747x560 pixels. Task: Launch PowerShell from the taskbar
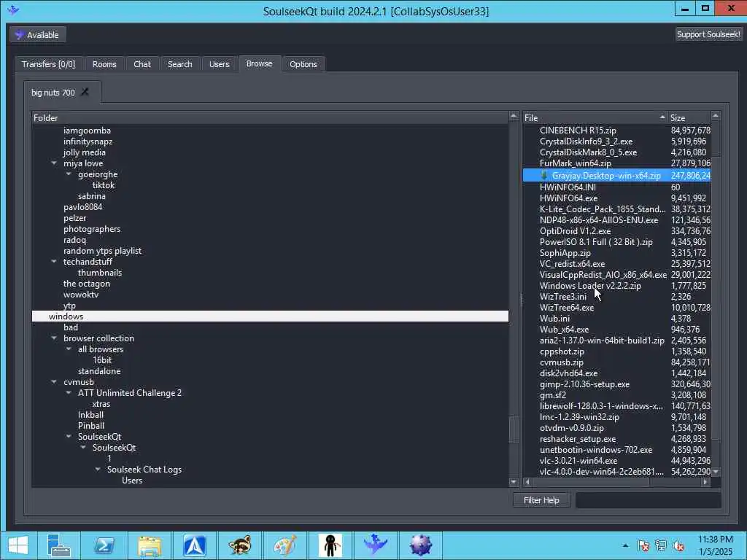coord(104,545)
